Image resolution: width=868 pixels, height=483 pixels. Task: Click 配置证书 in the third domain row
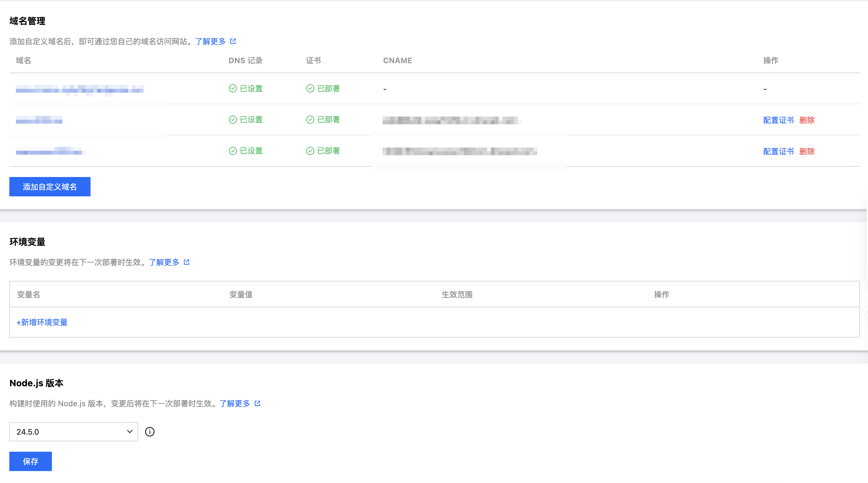pyautogui.click(x=778, y=152)
